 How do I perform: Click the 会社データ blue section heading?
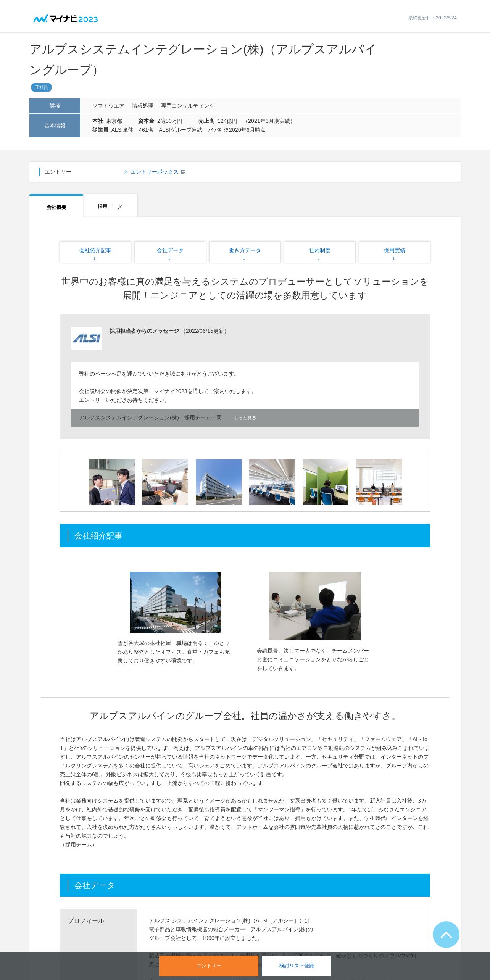[245, 885]
